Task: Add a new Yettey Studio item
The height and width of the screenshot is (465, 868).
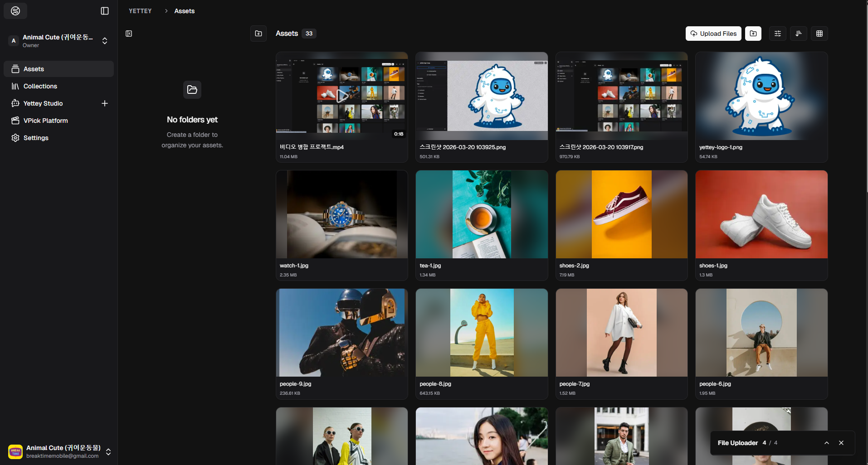Action: 105,103
